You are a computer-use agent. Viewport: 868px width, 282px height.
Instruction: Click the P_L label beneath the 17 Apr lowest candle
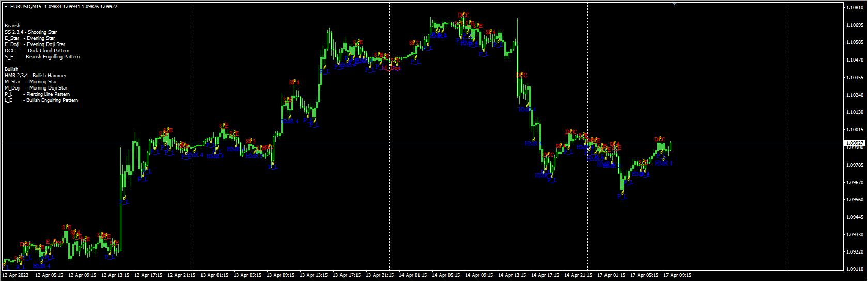click(622, 197)
